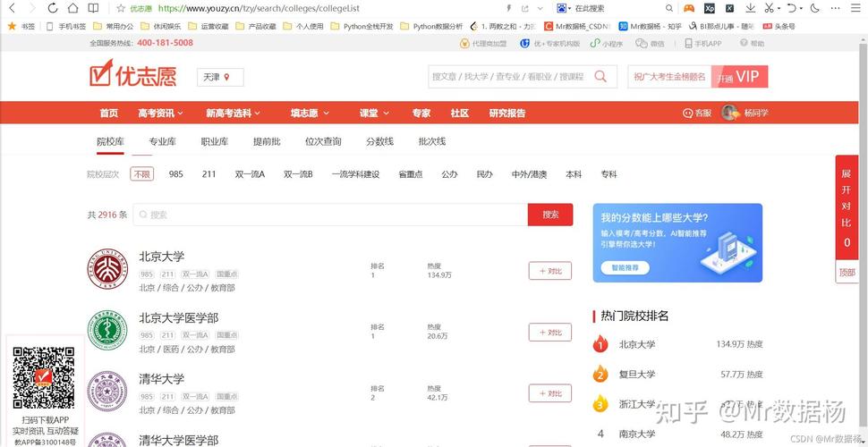Click the lightning speed mode icon
The width and height of the screenshot is (868, 447).
pyautogui.click(x=509, y=8)
